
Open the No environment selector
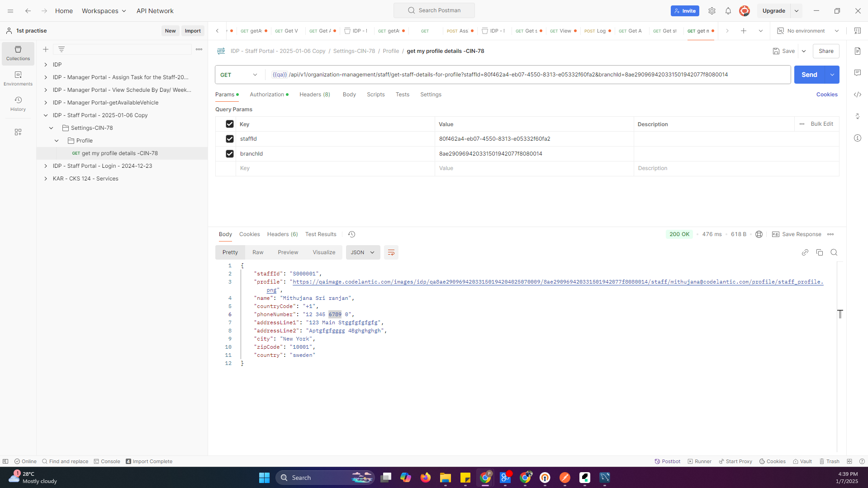point(808,31)
